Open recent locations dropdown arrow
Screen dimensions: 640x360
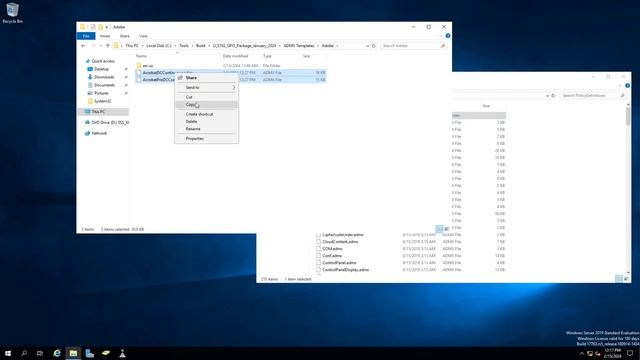pos(101,46)
